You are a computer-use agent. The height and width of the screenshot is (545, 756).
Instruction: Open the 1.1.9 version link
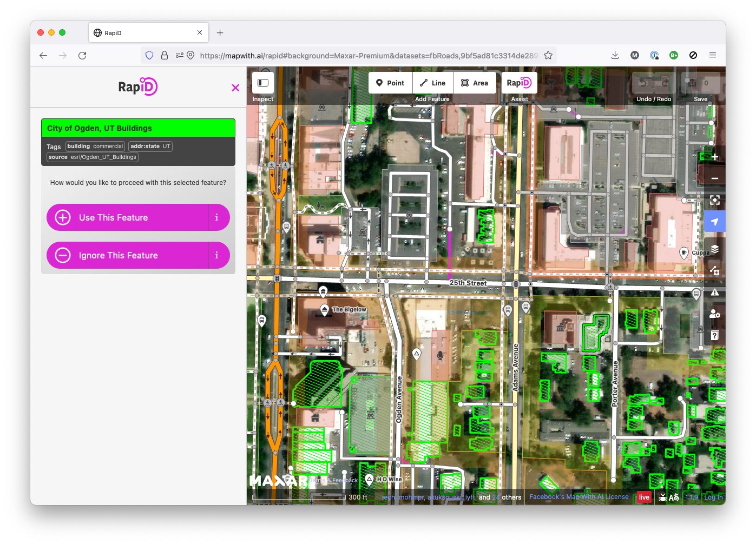(x=692, y=497)
